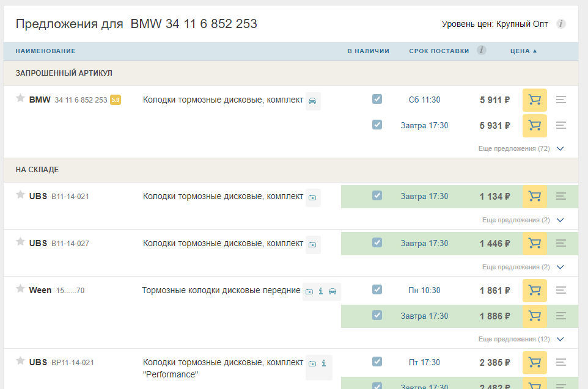Click delivery time 'Сб 11:30'
The width and height of the screenshot is (588, 389).
[x=424, y=100]
